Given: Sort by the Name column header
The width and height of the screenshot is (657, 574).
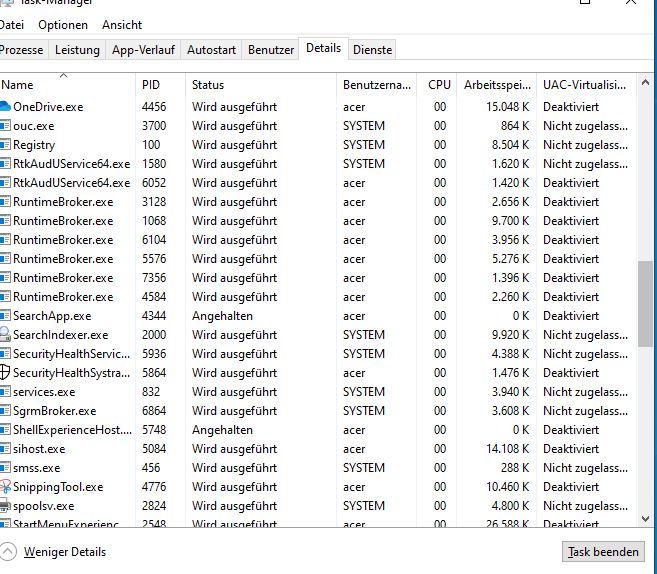Looking at the screenshot, I should 67,85.
